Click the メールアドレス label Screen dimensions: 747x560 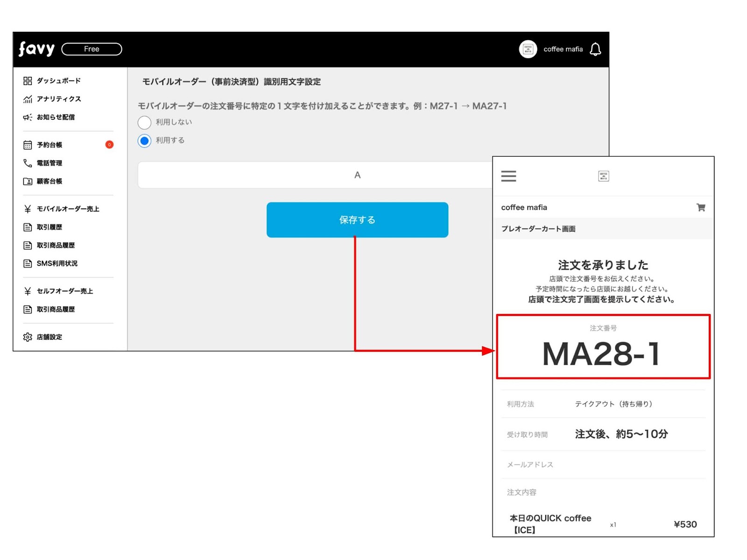pos(530,464)
